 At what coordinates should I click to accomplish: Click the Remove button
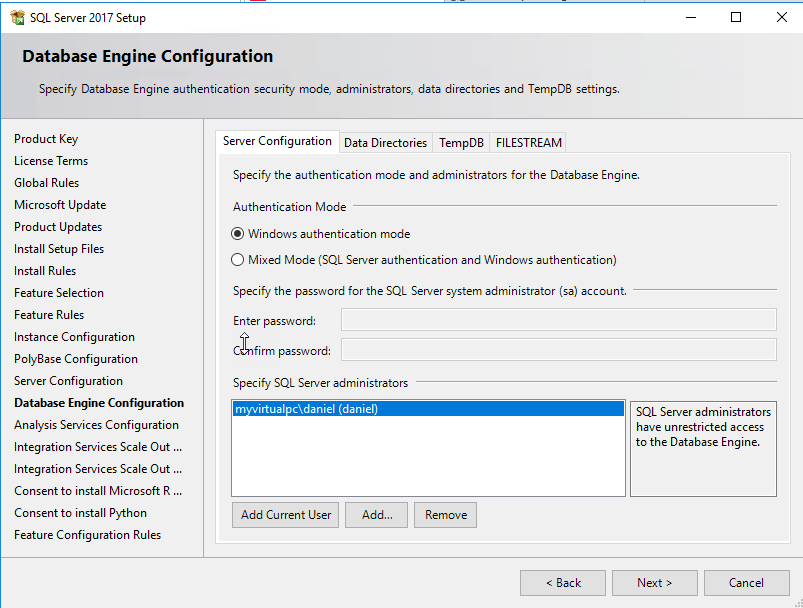click(x=445, y=515)
